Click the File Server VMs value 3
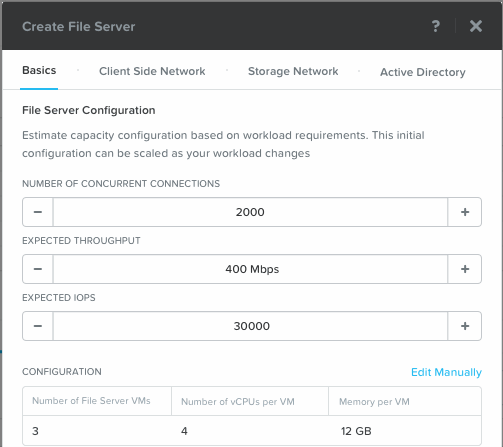The image size is (503, 447). 35,431
